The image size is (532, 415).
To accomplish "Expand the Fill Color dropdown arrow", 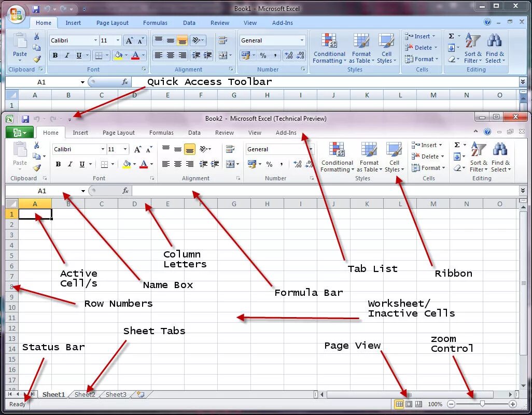I will click(x=134, y=164).
